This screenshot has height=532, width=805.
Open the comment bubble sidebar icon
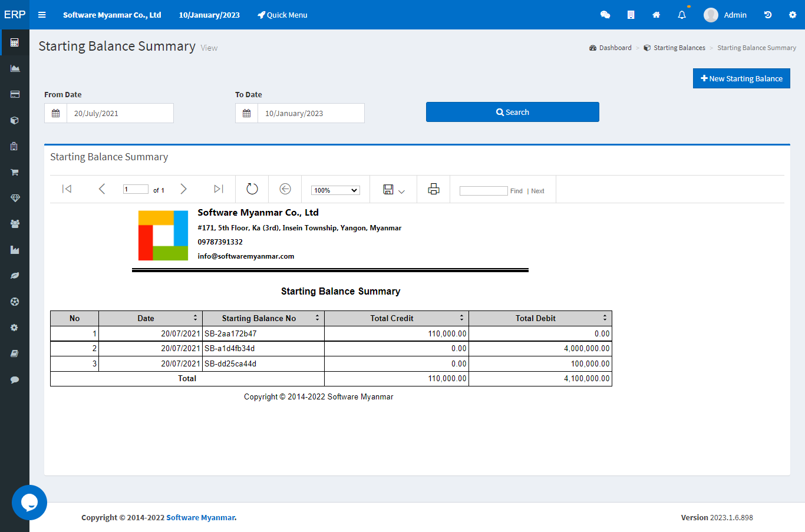pyautogui.click(x=15, y=379)
